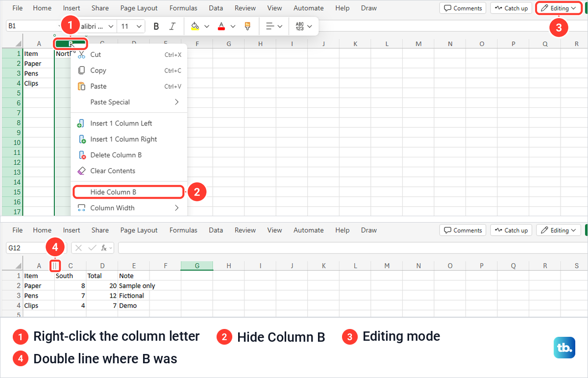The width and height of the screenshot is (588, 378).
Task: Click the upper Catch up button
Action: (511, 8)
